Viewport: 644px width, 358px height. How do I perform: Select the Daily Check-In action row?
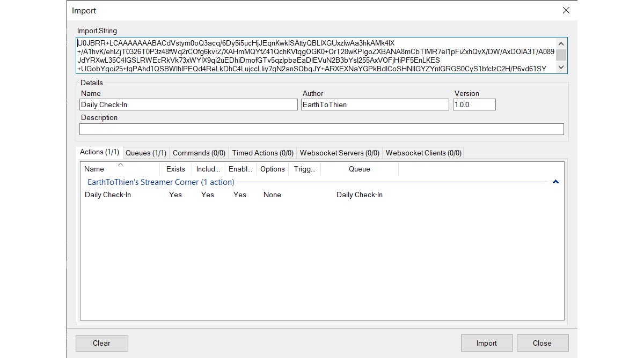(x=108, y=195)
